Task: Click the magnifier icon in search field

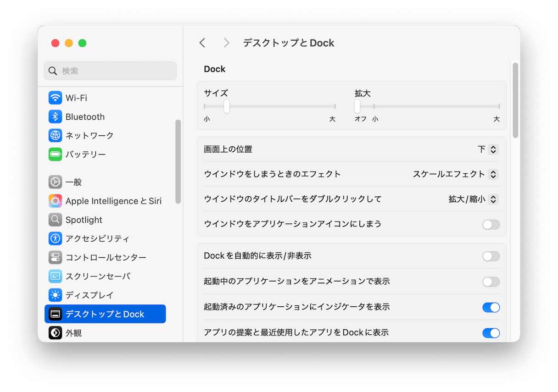Action: click(x=53, y=71)
